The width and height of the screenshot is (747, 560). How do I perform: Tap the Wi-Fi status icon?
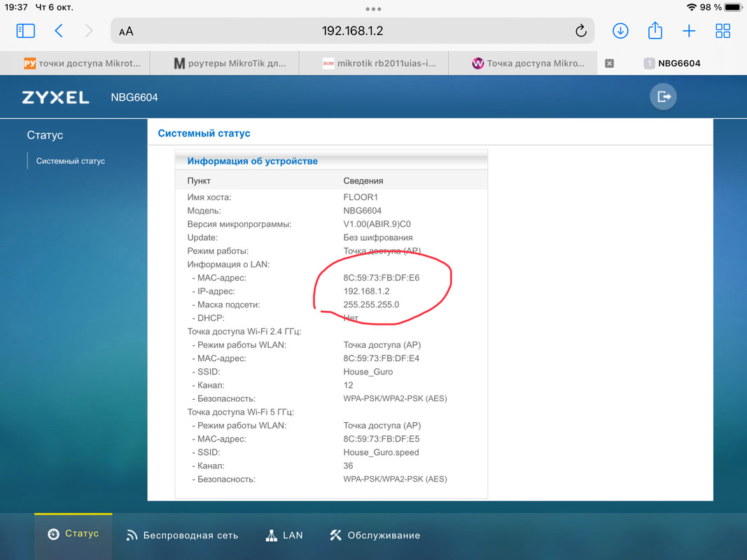691,7
